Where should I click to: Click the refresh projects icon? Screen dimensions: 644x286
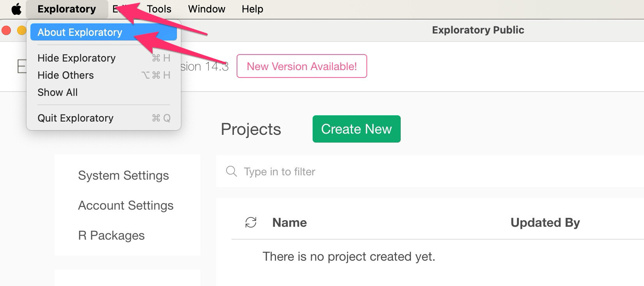251,222
